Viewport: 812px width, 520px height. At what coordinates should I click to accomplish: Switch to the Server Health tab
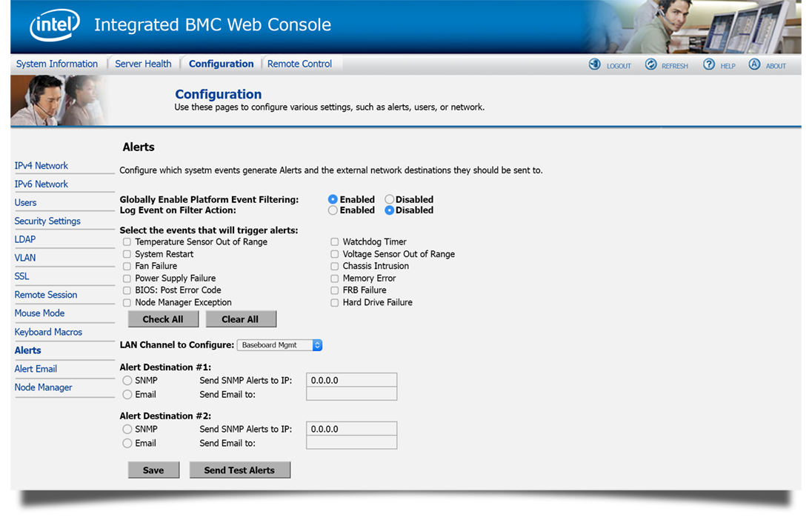click(143, 64)
